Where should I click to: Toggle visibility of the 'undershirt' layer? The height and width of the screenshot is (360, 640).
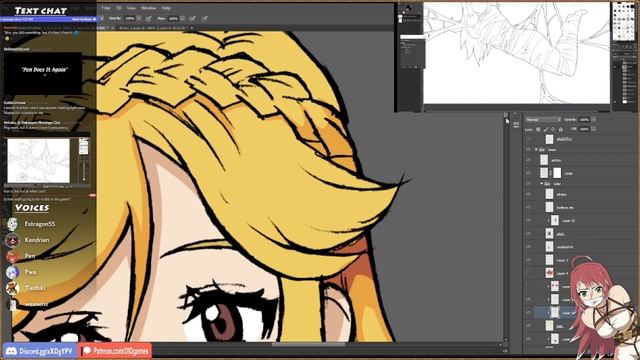coord(529,247)
